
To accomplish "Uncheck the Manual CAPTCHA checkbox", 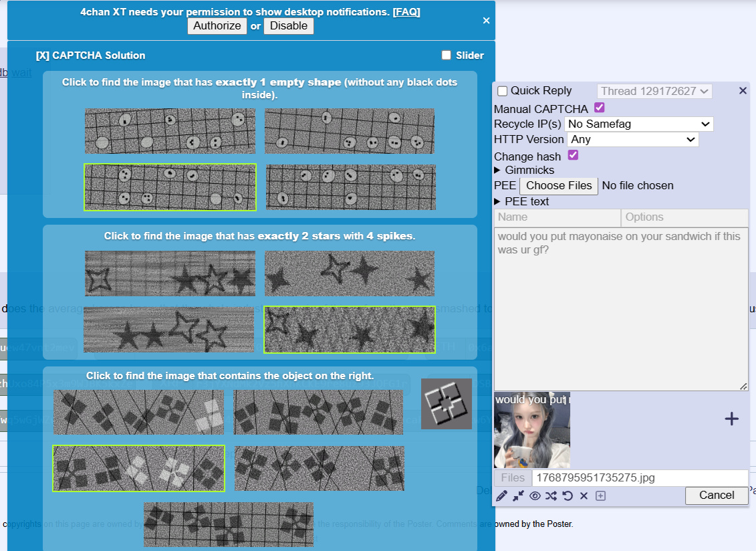I will (600, 108).
